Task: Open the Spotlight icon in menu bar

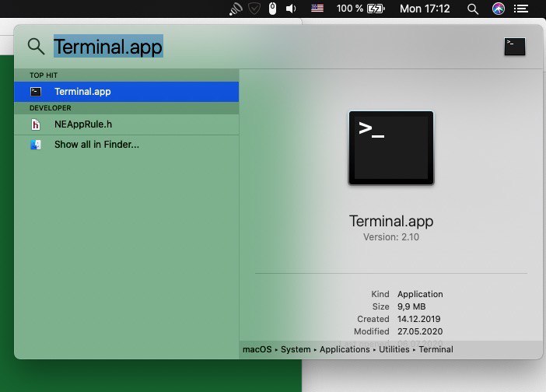Action: [x=473, y=9]
